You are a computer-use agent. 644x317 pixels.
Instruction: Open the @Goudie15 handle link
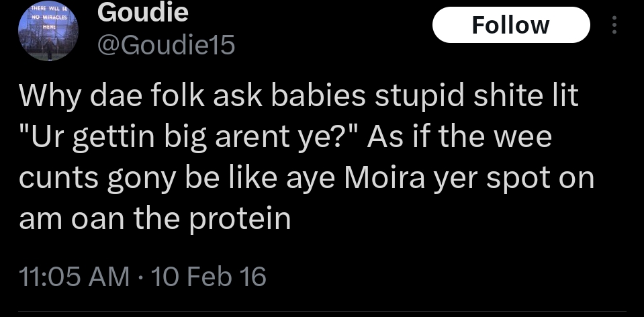167,44
